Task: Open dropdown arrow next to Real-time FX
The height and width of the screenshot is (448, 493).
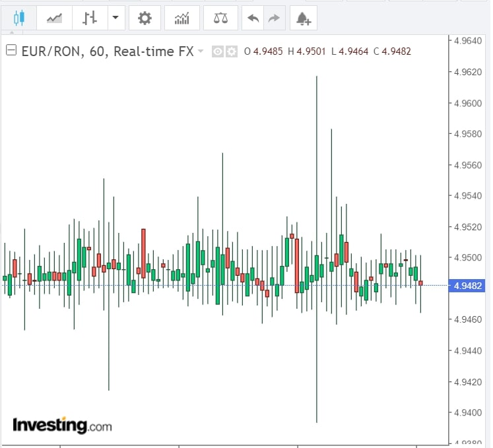Action: coord(201,51)
